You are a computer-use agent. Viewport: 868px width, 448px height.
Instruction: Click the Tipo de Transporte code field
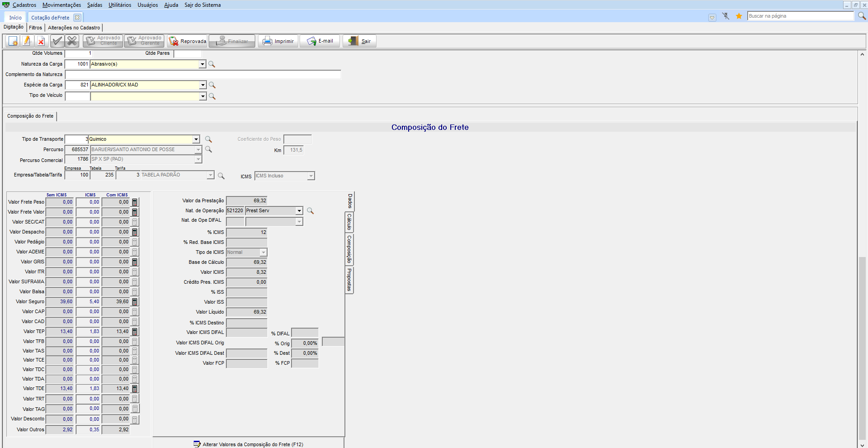(76, 139)
